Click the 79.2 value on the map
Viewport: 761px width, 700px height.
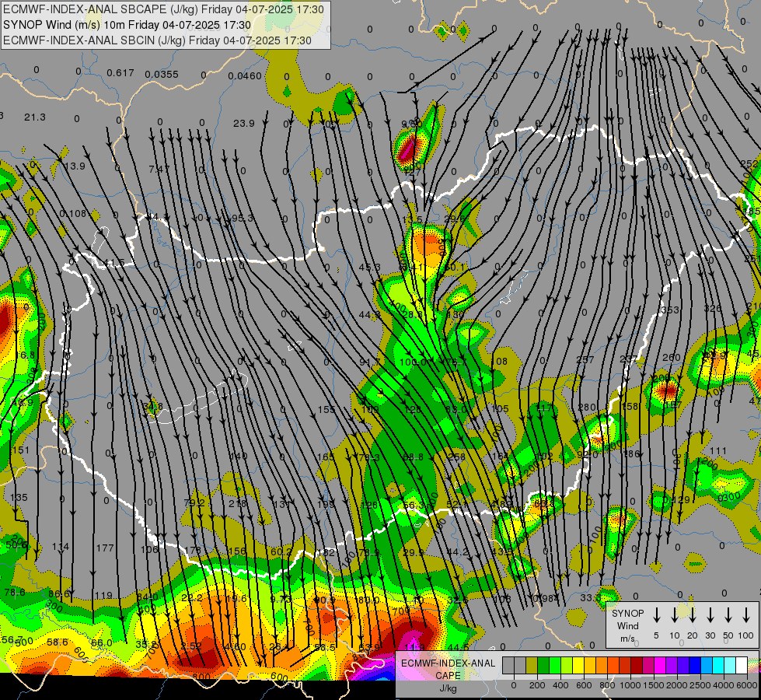(194, 502)
